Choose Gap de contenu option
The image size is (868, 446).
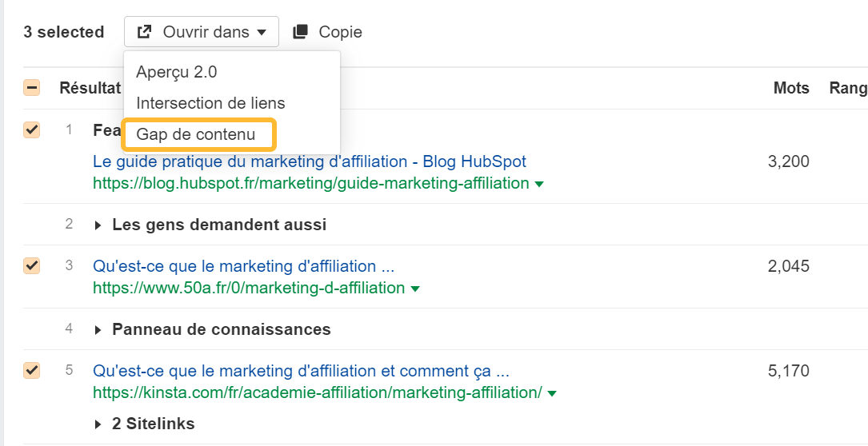pyautogui.click(x=197, y=134)
